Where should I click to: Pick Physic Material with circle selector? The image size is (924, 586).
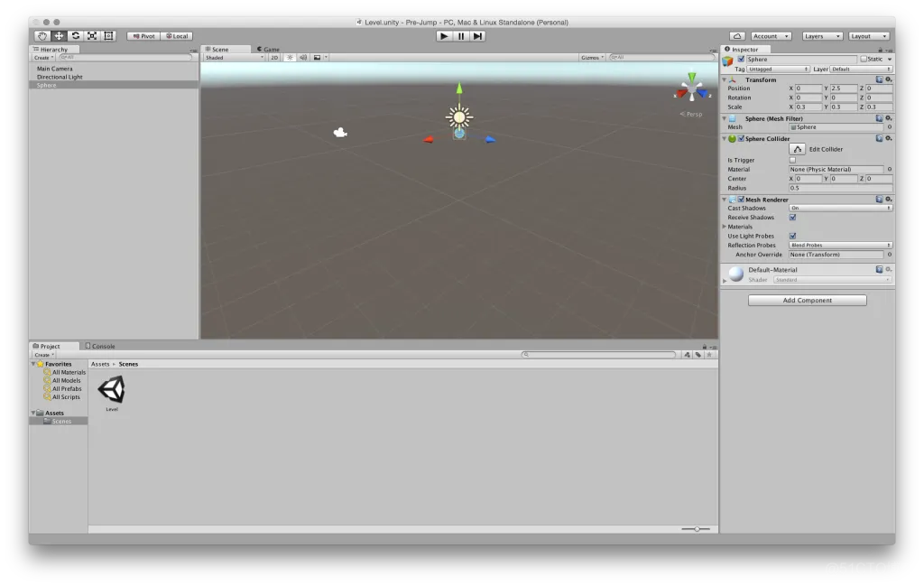click(x=889, y=169)
